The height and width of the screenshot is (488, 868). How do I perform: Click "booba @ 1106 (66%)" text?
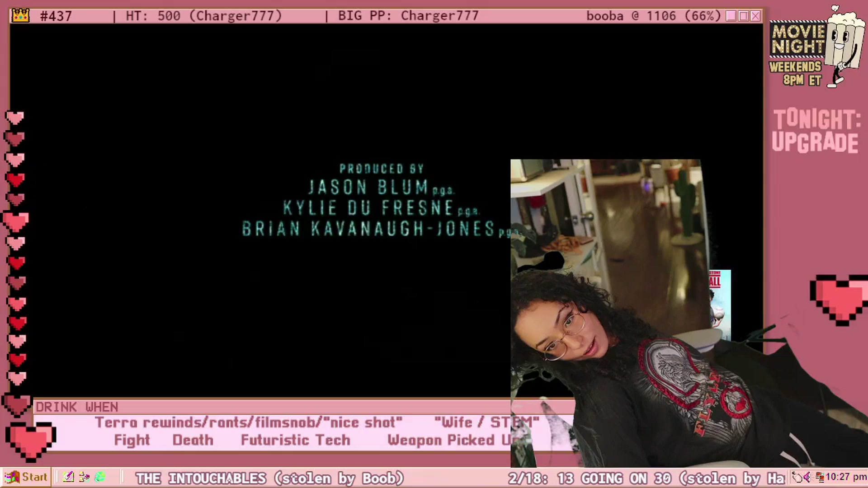point(653,16)
